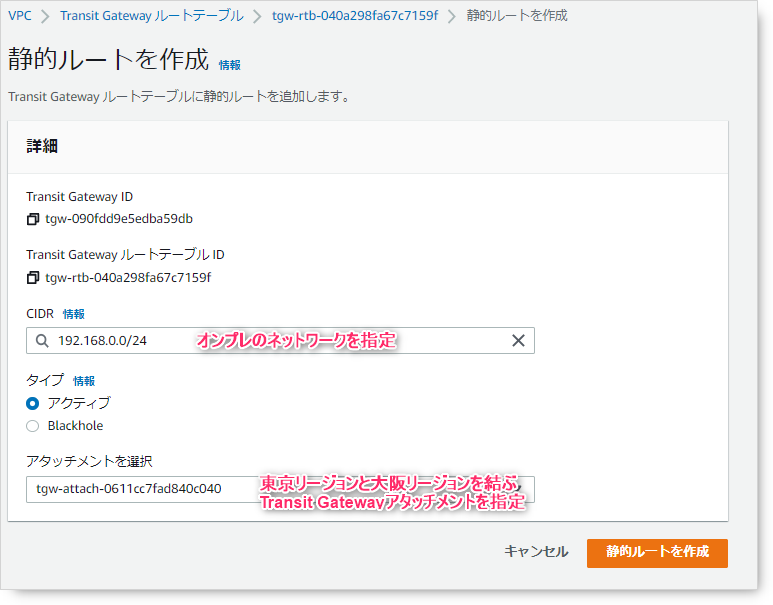Select the Blackhole radio button

pos(33,426)
